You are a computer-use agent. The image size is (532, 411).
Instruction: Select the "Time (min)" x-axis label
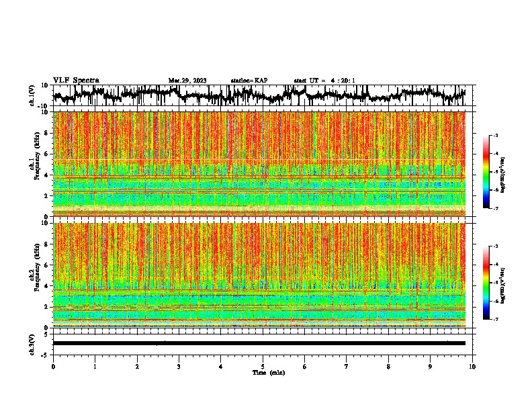click(x=269, y=373)
